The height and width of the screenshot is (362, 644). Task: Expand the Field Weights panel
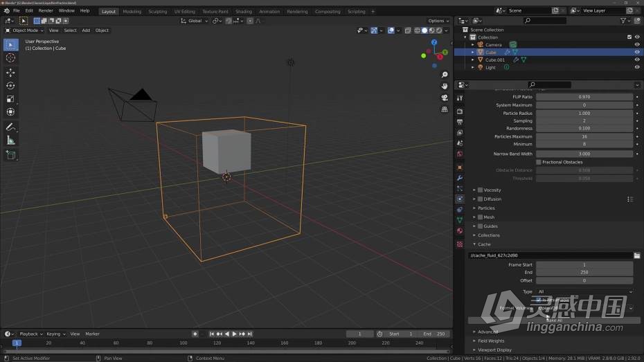coord(491,341)
